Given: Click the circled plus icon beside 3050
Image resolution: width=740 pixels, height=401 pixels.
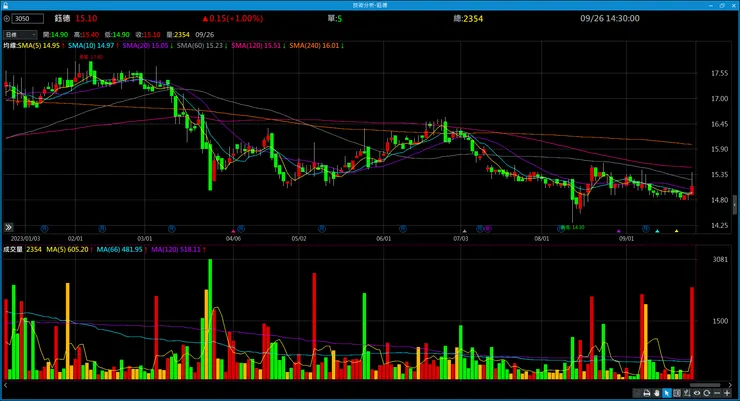Looking at the screenshot, I should pyautogui.click(x=7, y=18).
